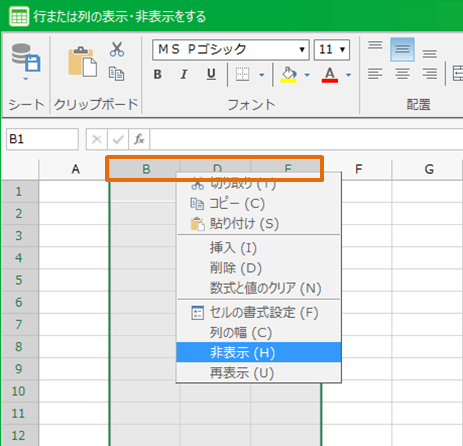Click the red-underlined font color A icon
463x446 pixels.
click(330, 75)
